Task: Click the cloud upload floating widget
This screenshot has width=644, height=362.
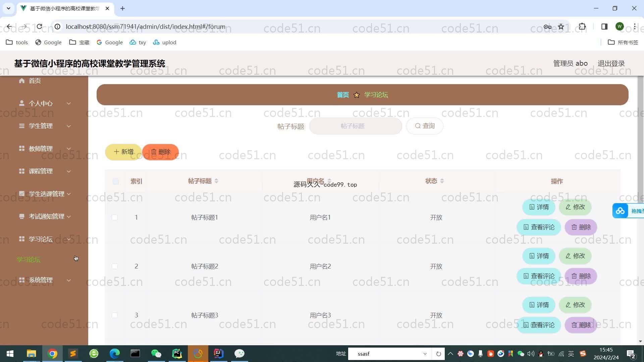Action: click(x=628, y=211)
